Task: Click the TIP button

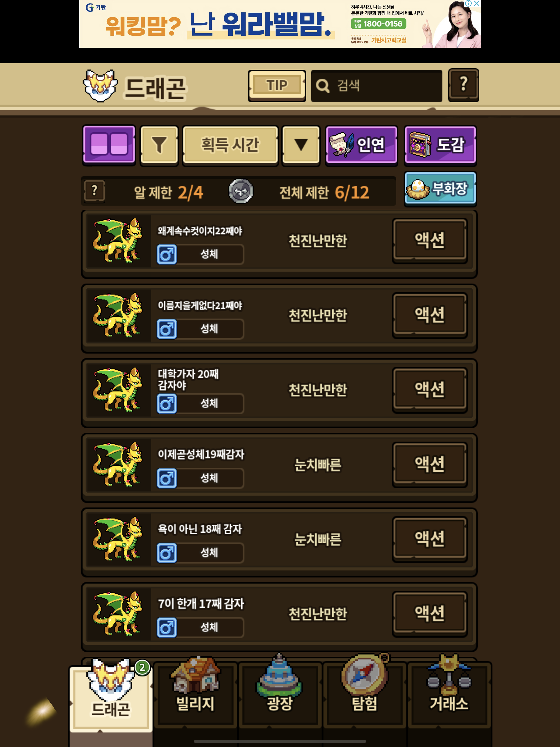Action: click(277, 85)
